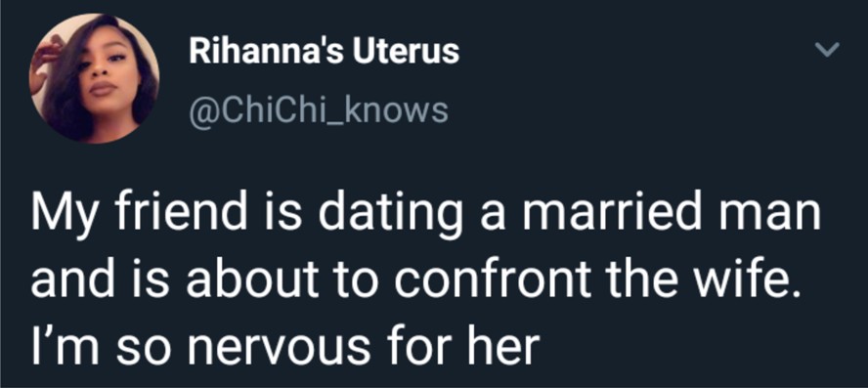This screenshot has height=388, width=868.
Task: Click the hand in the avatar photo
Action: coord(44,60)
